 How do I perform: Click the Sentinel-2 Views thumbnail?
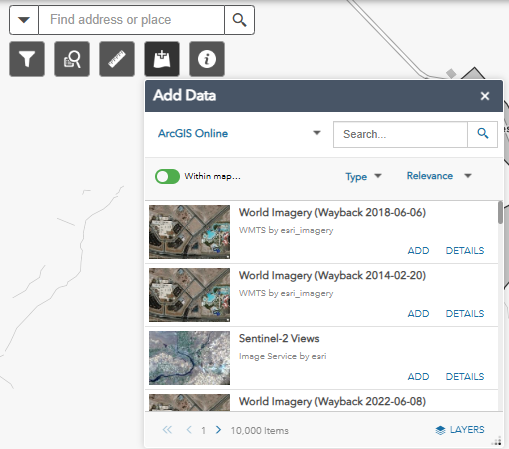pyautogui.click(x=189, y=358)
